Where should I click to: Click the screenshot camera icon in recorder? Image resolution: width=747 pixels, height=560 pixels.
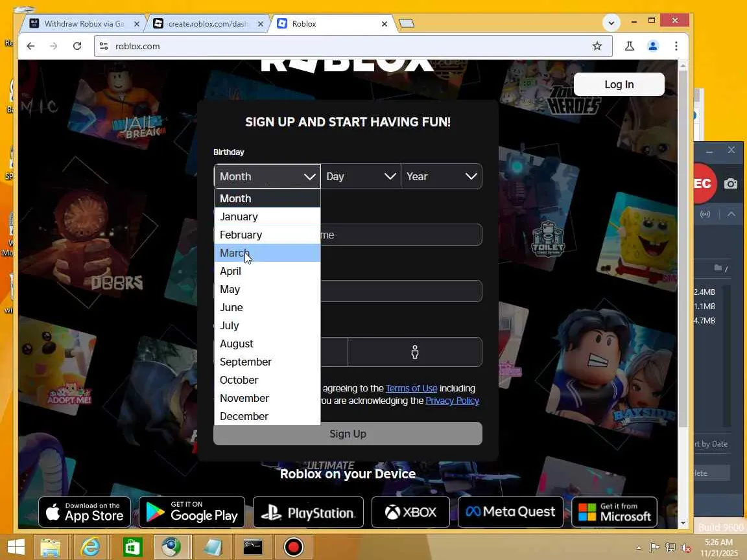point(730,184)
